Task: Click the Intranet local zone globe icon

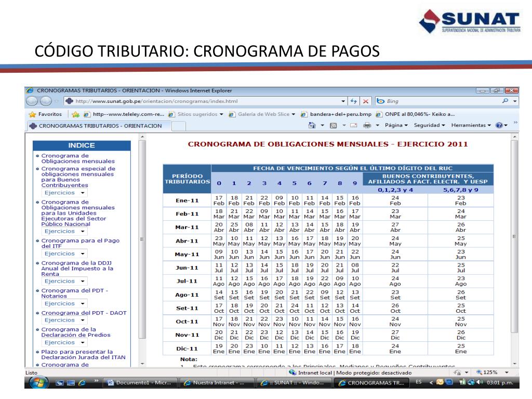Action: point(292,373)
